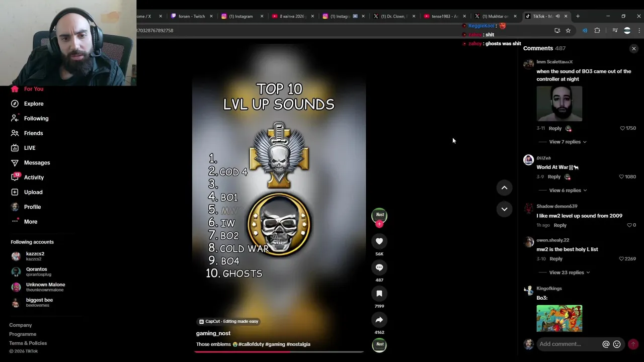
Task: Bookmark page with star icon
Action: (x=568, y=31)
